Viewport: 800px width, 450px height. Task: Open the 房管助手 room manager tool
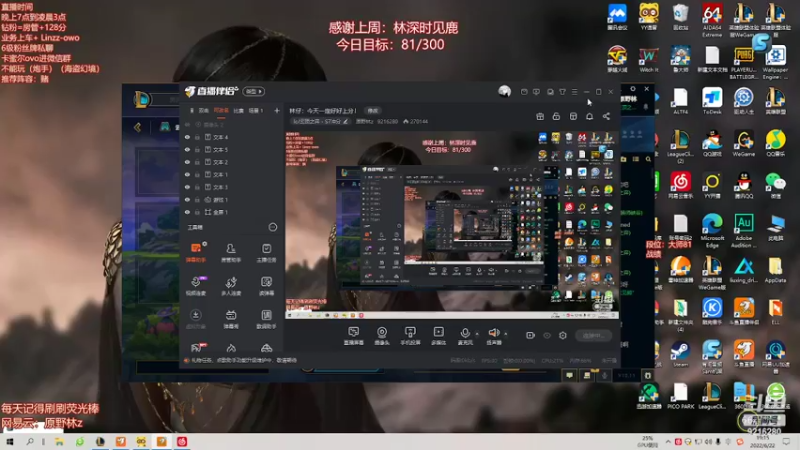(x=231, y=253)
